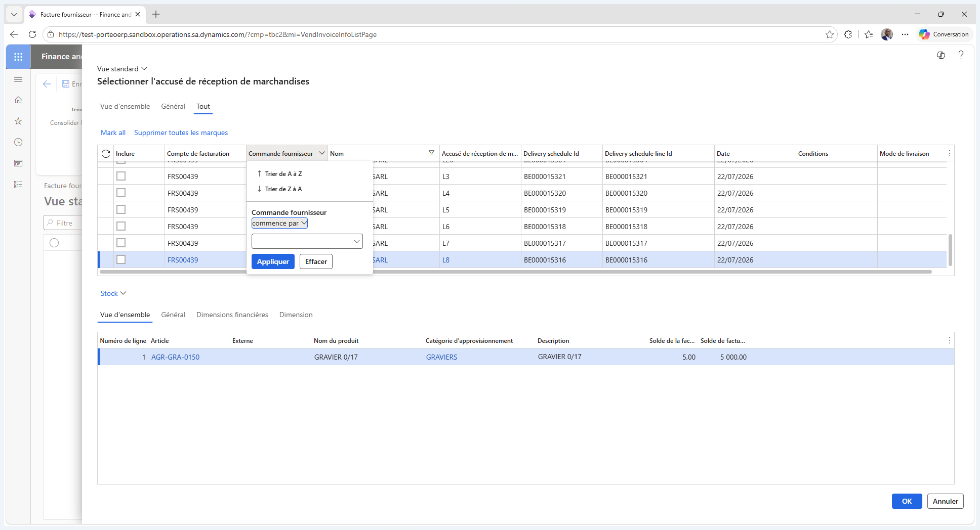The width and height of the screenshot is (980, 530).
Task: Apply the filter with Appliquer
Action: pos(273,261)
